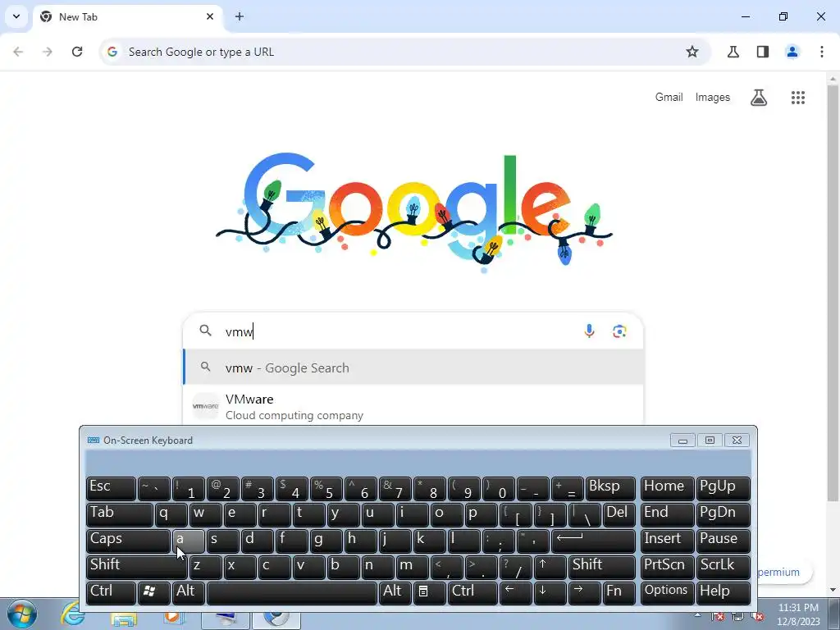Tap the right arrow key on keyboard

coord(584,594)
